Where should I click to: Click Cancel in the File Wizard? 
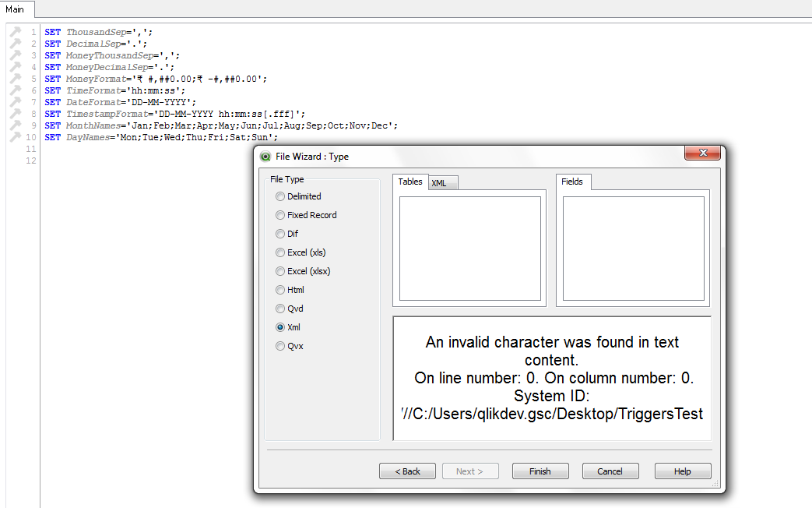pyautogui.click(x=610, y=471)
